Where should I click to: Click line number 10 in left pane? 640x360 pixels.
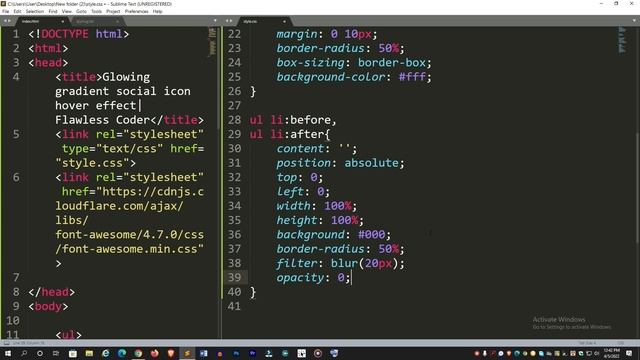pyautogui.click(x=13, y=320)
